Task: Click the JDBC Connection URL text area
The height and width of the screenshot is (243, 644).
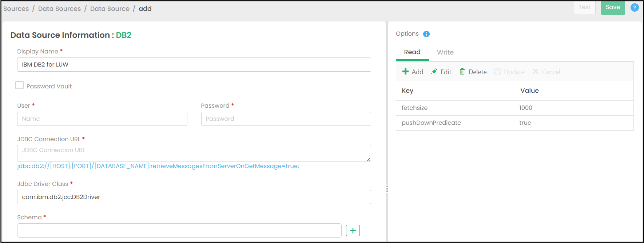Action: 194,153
